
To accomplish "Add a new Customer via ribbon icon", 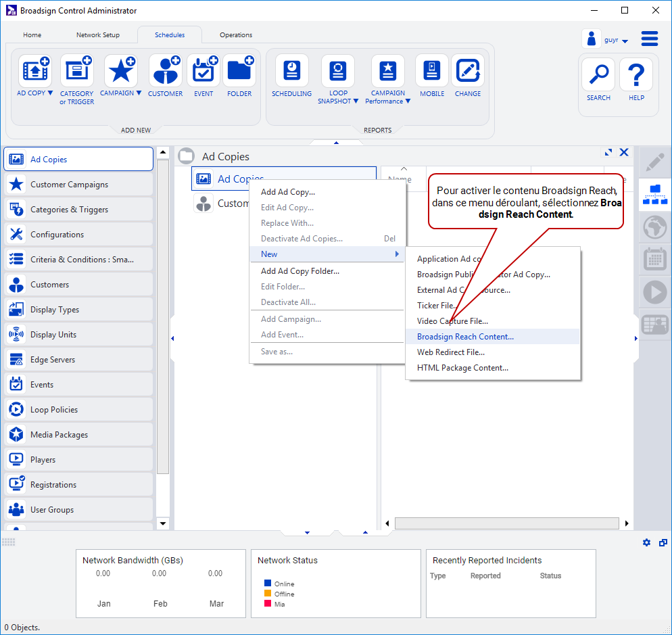I will (165, 72).
